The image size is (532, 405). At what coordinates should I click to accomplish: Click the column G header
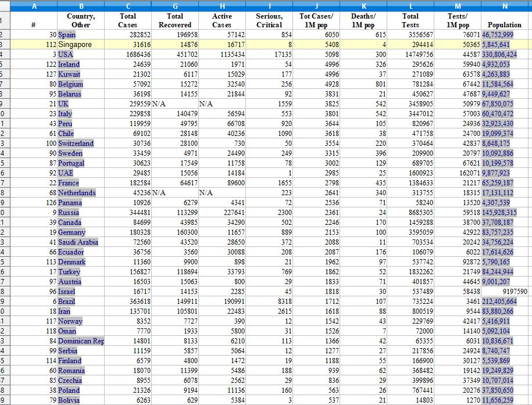(174, 6)
